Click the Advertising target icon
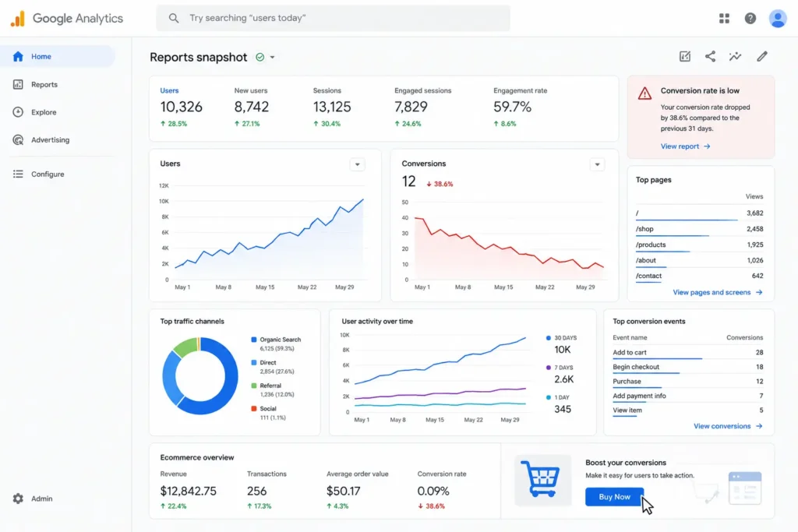Viewport: 798px width, 532px height. pyautogui.click(x=18, y=140)
